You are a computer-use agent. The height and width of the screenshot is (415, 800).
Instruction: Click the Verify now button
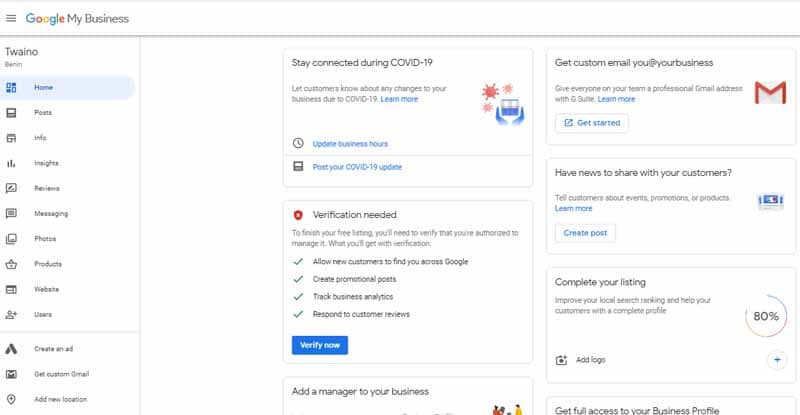[x=320, y=345]
